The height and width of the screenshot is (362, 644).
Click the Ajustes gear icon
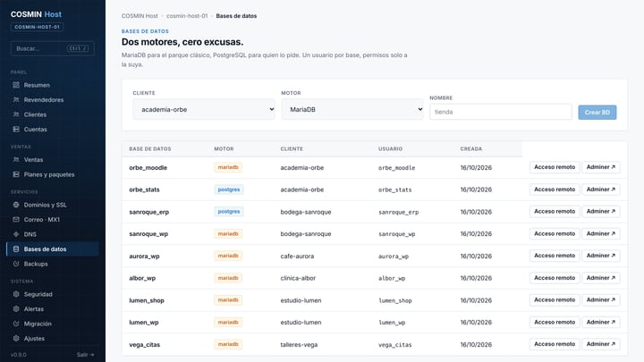coord(16,339)
